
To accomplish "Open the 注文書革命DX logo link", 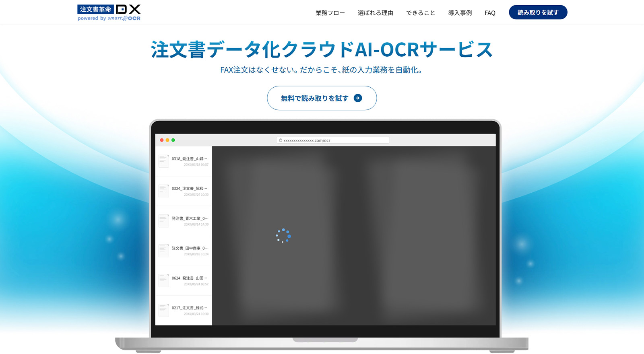I will (x=109, y=13).
